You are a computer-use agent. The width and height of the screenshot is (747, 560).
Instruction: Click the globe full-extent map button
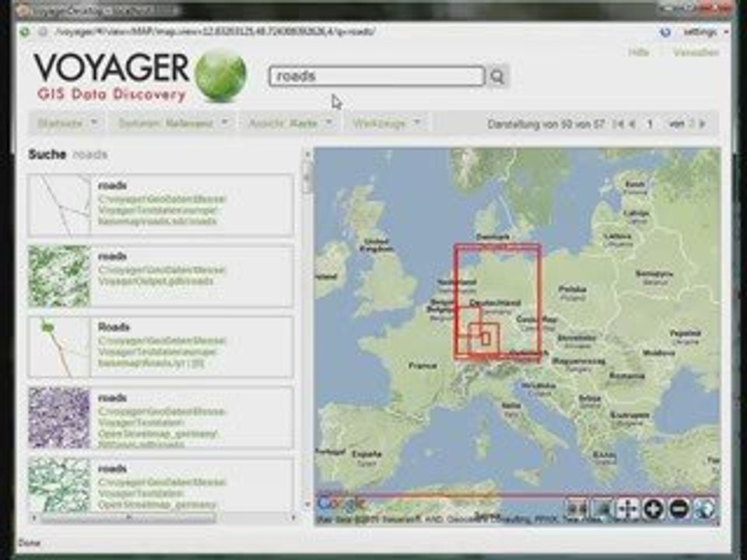705,509
